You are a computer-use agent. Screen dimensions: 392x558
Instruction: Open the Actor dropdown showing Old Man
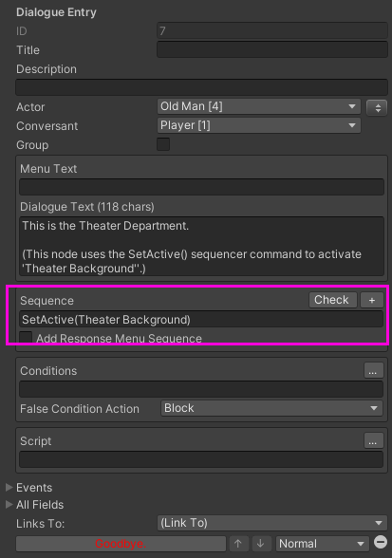coord(259,106)
